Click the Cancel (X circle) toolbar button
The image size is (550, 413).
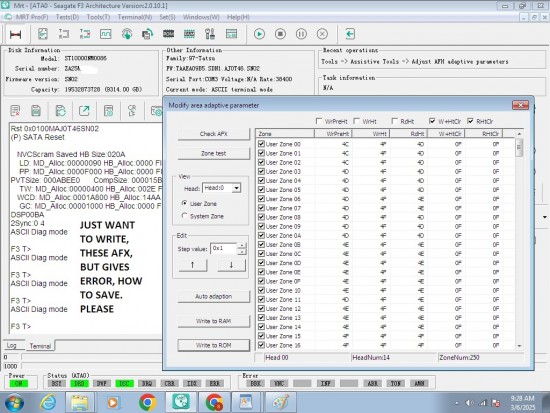[x=322, y=34]
